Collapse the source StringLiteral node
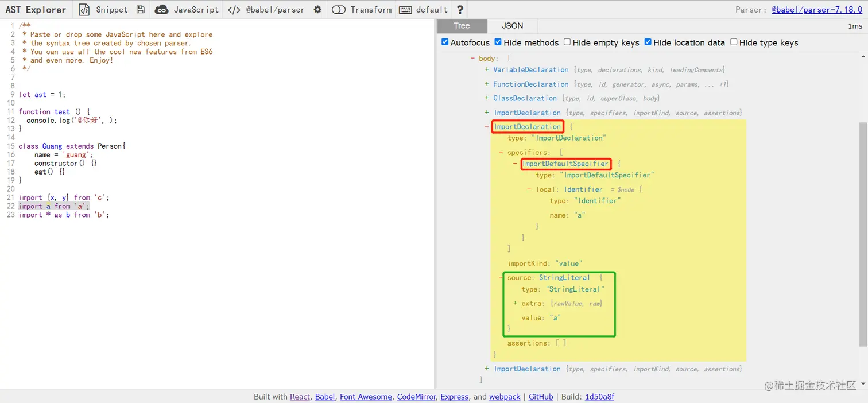 501,278
